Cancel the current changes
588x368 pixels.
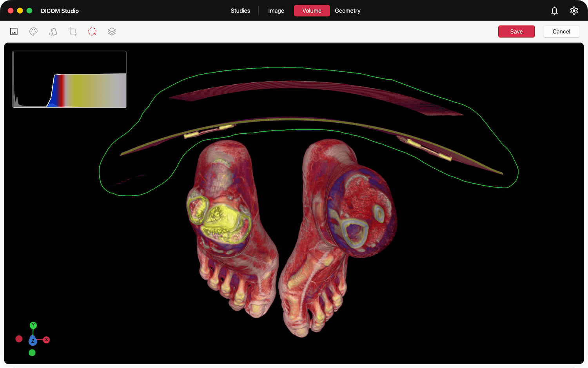click(561, 31)
